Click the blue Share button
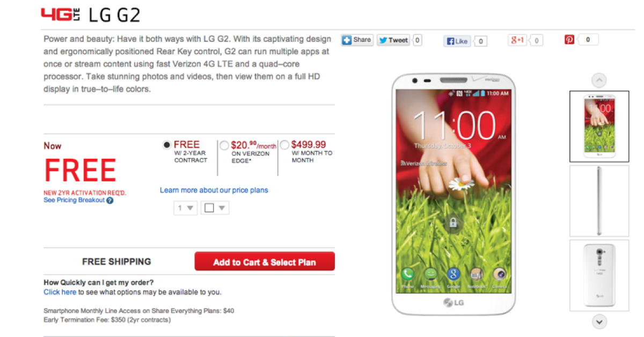Screen dimensions: 644x337 coord(357,40)
